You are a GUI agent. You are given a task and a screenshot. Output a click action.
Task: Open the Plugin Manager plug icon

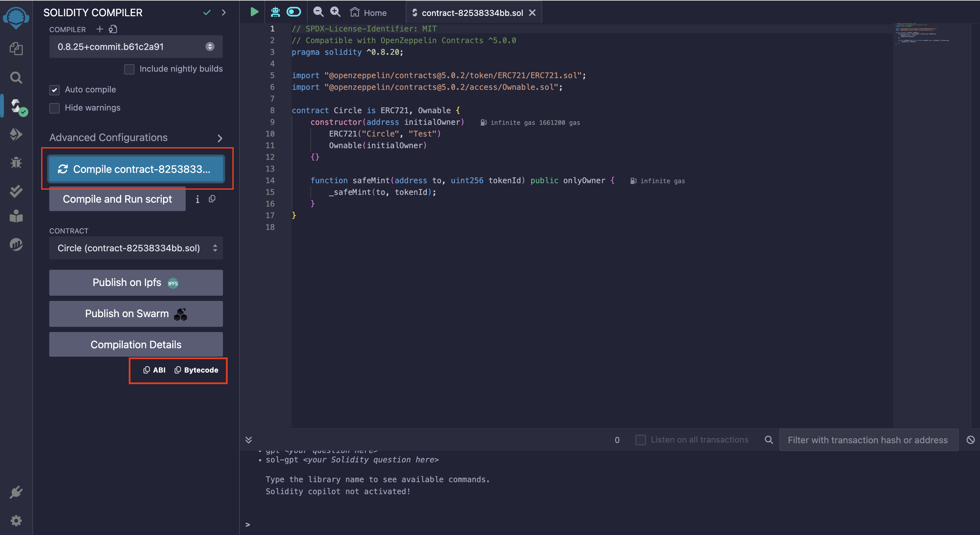point(16,493)
